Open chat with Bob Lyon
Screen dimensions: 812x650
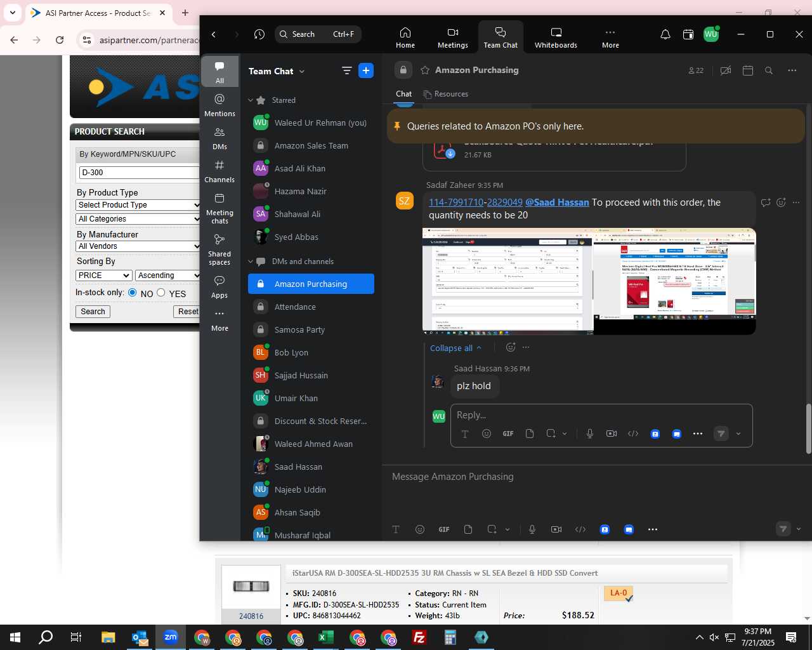click(311, 352)
